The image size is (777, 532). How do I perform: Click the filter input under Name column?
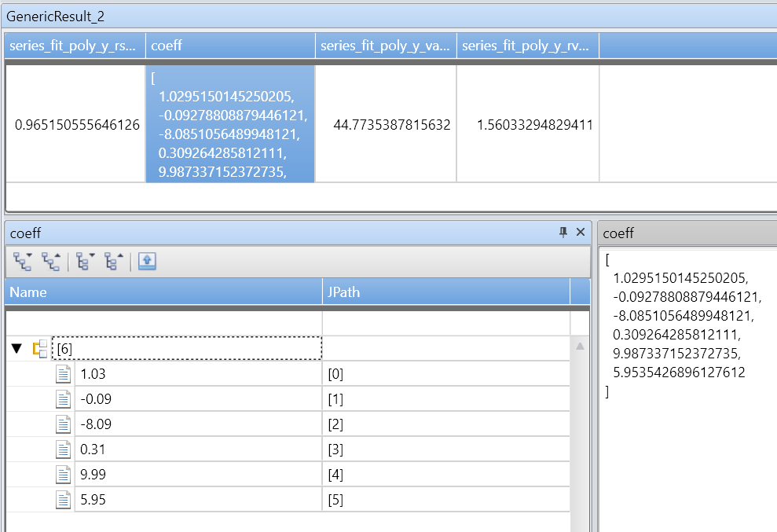(164, 323)
